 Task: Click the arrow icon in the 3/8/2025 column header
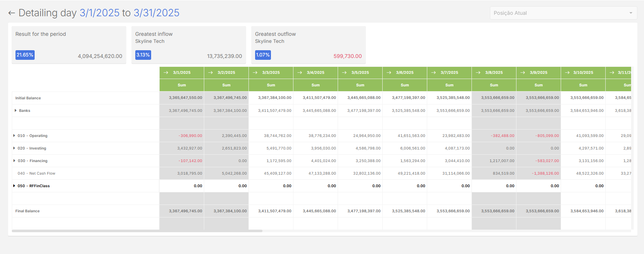(478, 73)
